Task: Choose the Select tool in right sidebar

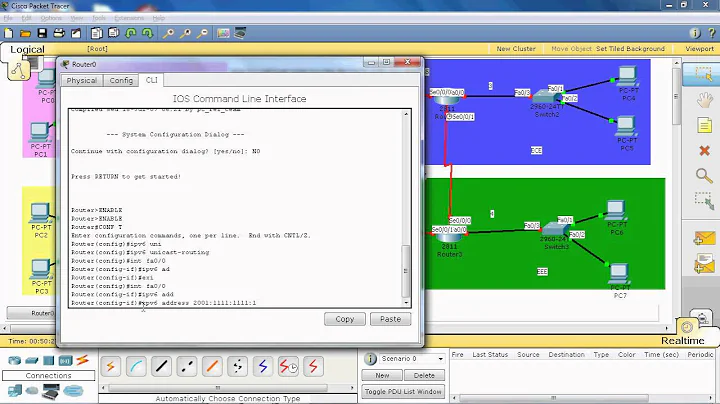Action: point(703,73)
